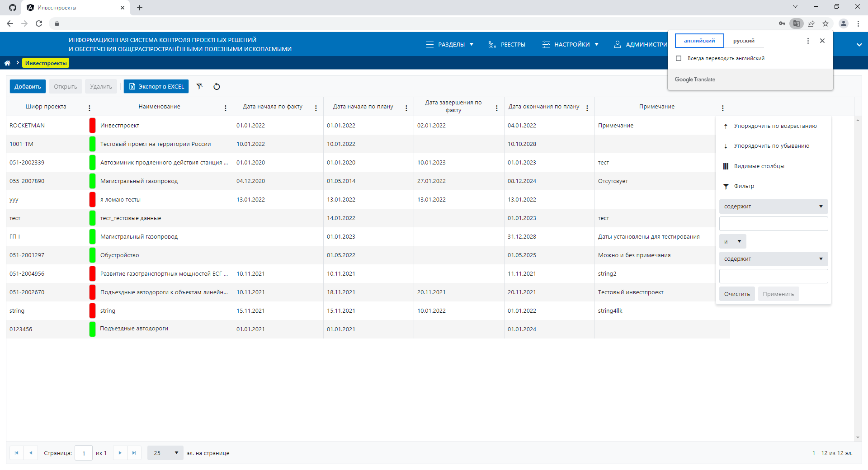
Task: Open column menu for Дата окончания по плану
Action: (587, 108)
